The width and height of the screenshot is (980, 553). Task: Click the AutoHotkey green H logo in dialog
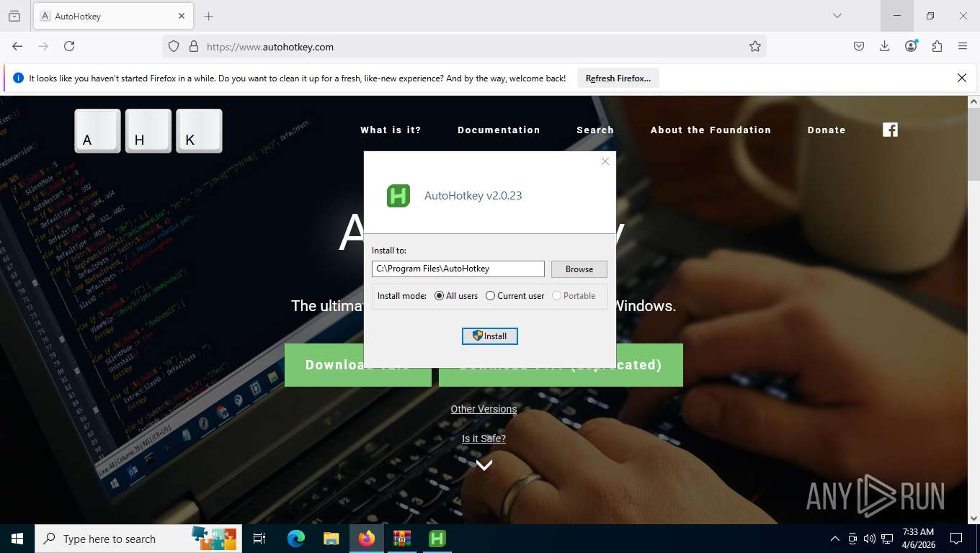coord(398,196)
